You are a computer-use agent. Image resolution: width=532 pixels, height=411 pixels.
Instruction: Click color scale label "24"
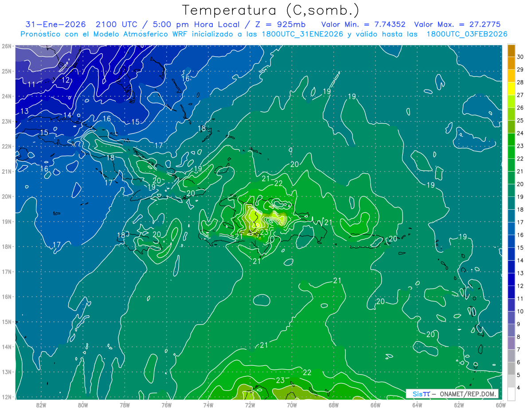coord(520,133)
